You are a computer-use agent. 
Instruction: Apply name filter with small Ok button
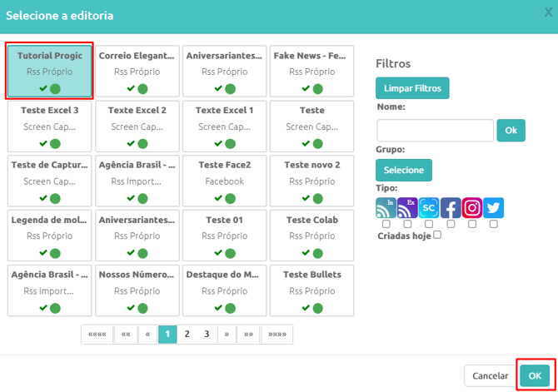click(511, 130)
